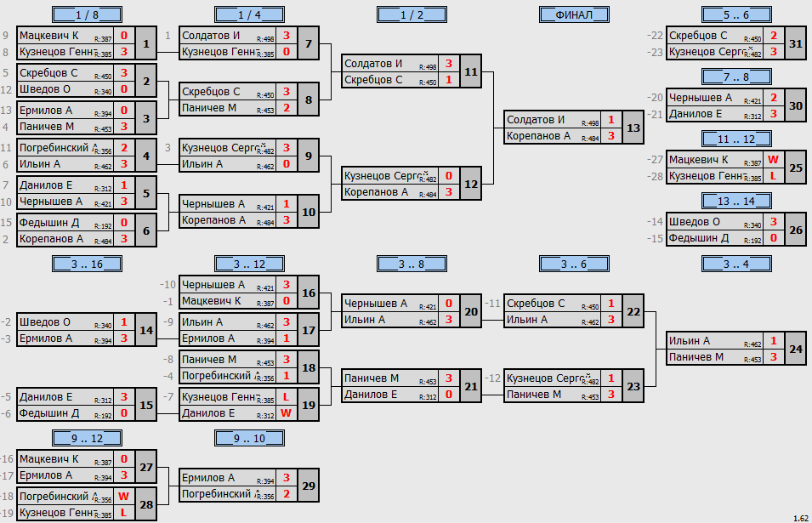Image resolution: width=812 pixels, height=523 pixels.
Task: Select match number 25 box
Action: point(796,168)
